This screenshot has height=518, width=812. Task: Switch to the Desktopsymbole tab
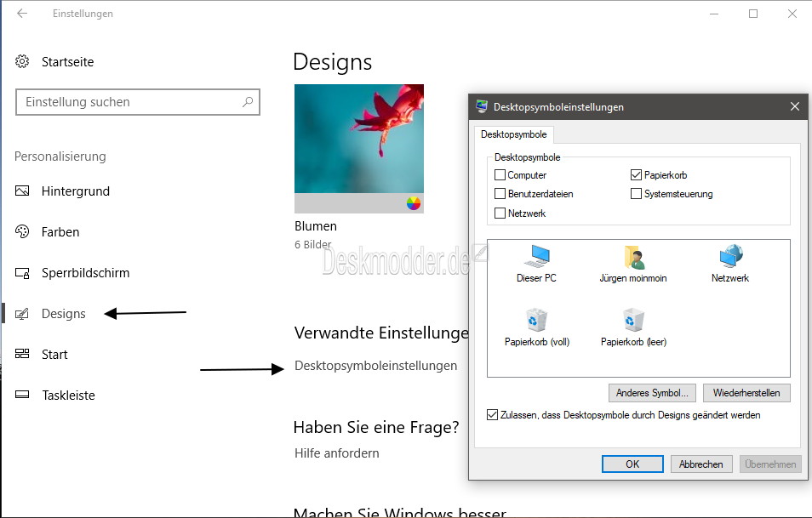point(514,134)
